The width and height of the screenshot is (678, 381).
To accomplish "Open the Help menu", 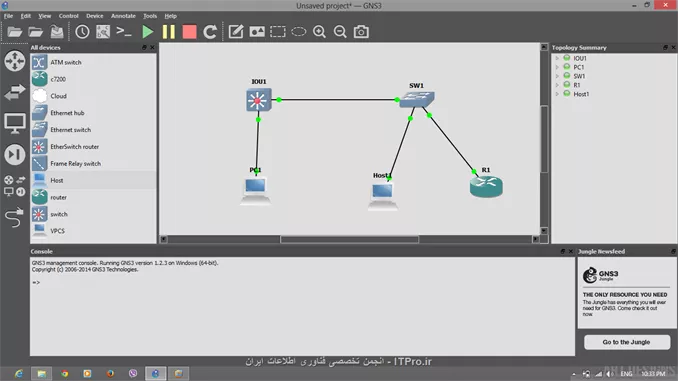I will (170, 16).
